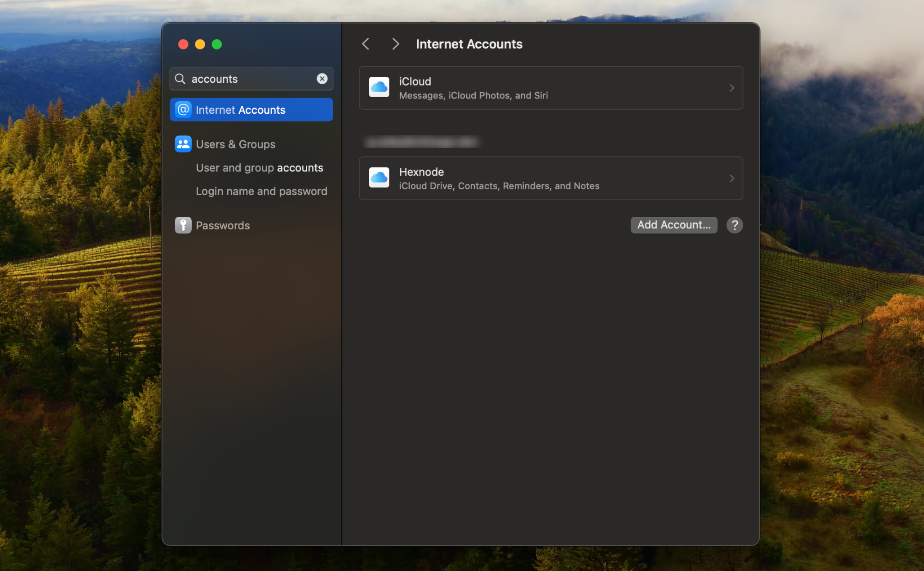Click the Users & Groups sidebar icon

click(x=183, y=143)
